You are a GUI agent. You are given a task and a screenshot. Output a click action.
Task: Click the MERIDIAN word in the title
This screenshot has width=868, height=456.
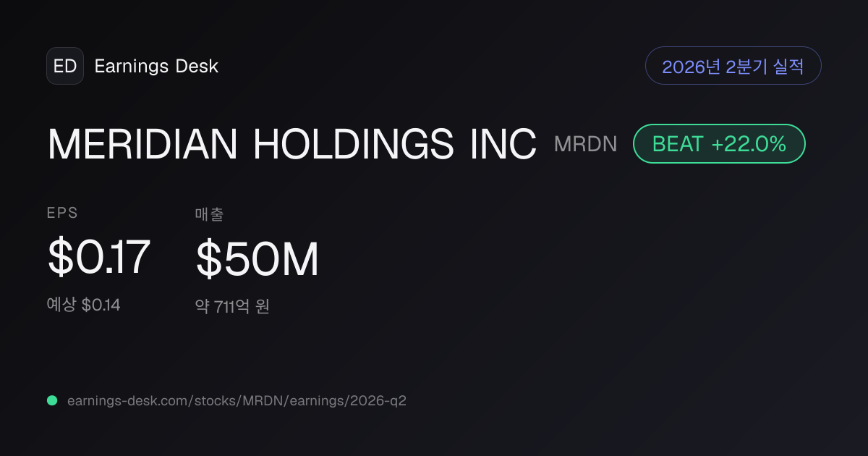click(x=142, y=144)
